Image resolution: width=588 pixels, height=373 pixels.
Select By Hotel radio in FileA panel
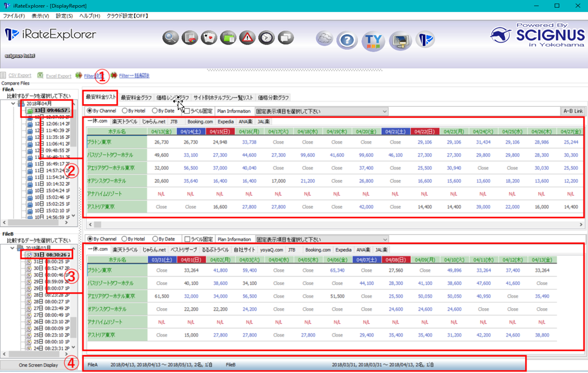125,111
